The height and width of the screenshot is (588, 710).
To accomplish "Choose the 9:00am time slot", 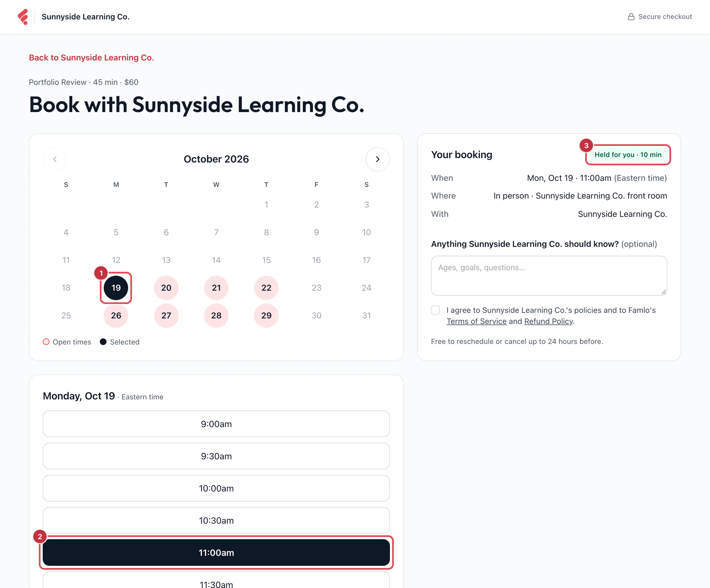I will coord(216,424).
